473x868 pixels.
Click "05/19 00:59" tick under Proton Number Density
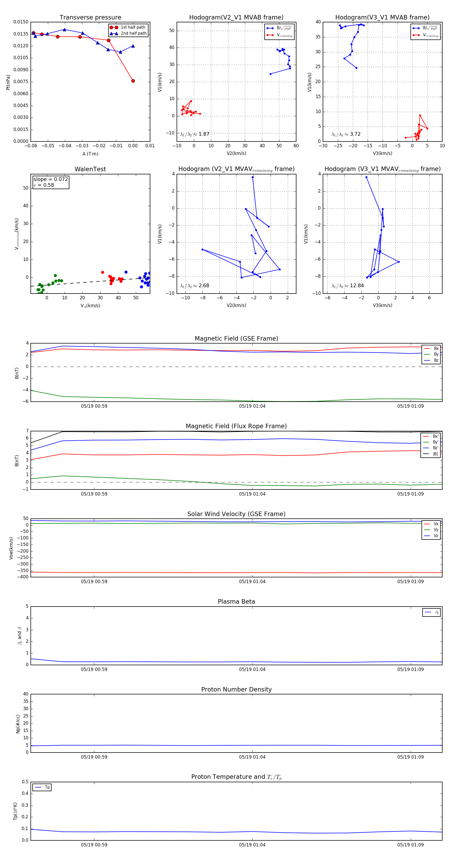click(x=94, y=757)
